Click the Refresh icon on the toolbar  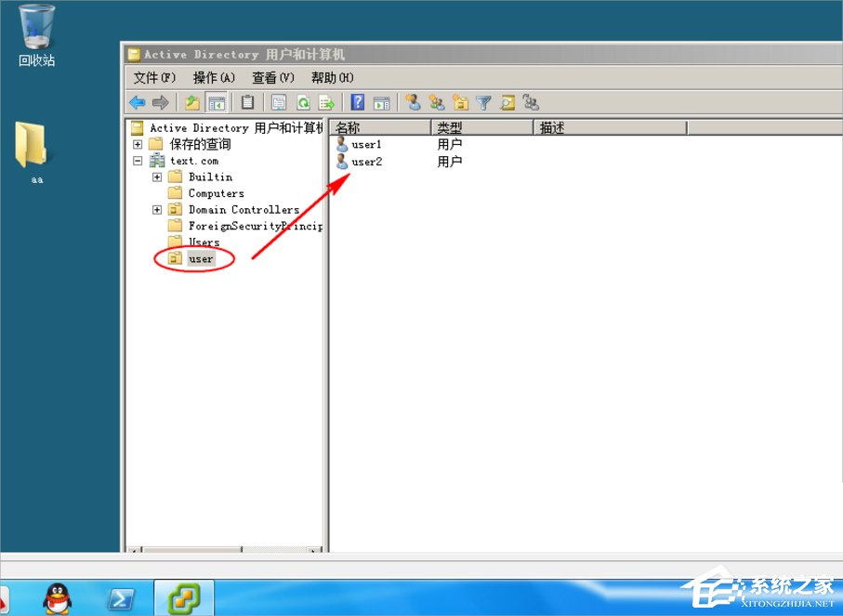[304, 102]
